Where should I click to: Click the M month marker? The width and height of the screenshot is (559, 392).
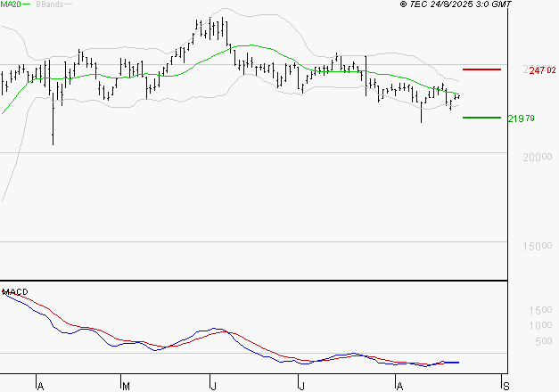(x=126, y=387)
